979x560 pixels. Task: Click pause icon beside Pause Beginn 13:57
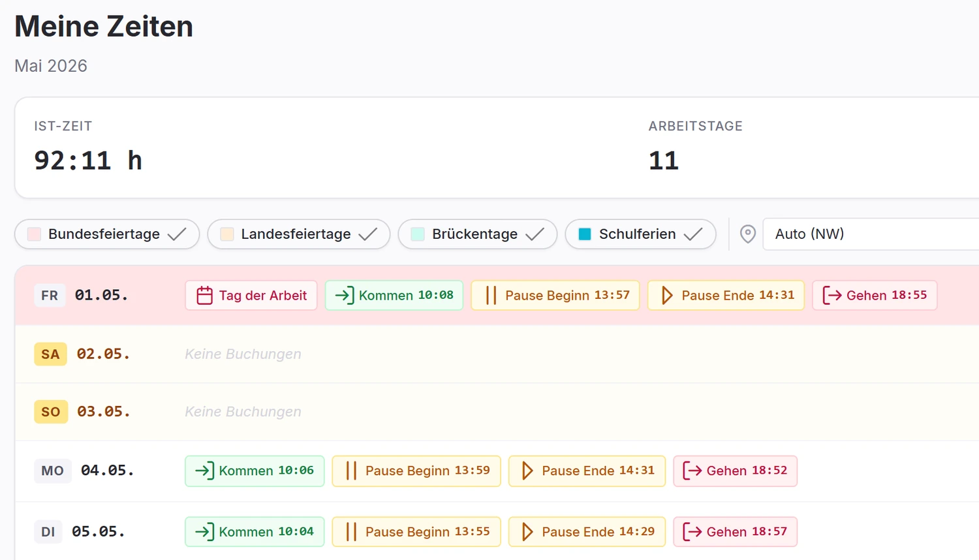(x=491, y=296)
